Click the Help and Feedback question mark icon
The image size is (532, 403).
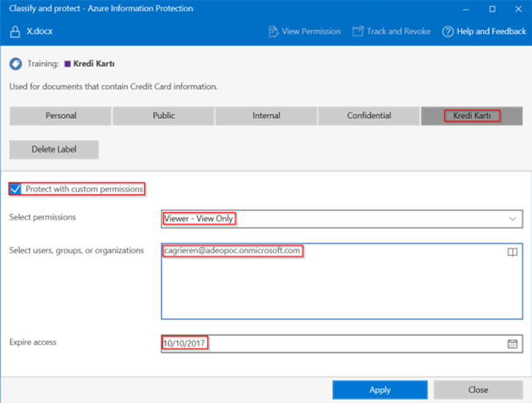tap(448, 31)
